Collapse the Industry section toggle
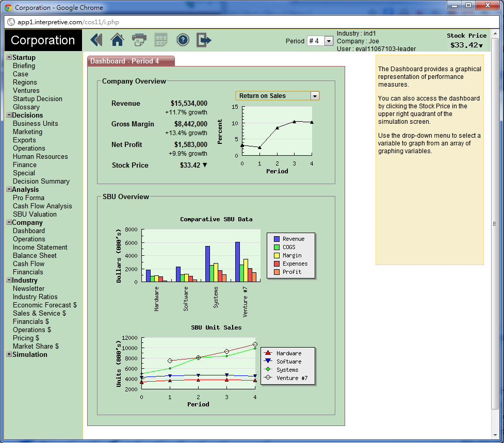This screenshot has height=443, width=504. click(9, 281)
